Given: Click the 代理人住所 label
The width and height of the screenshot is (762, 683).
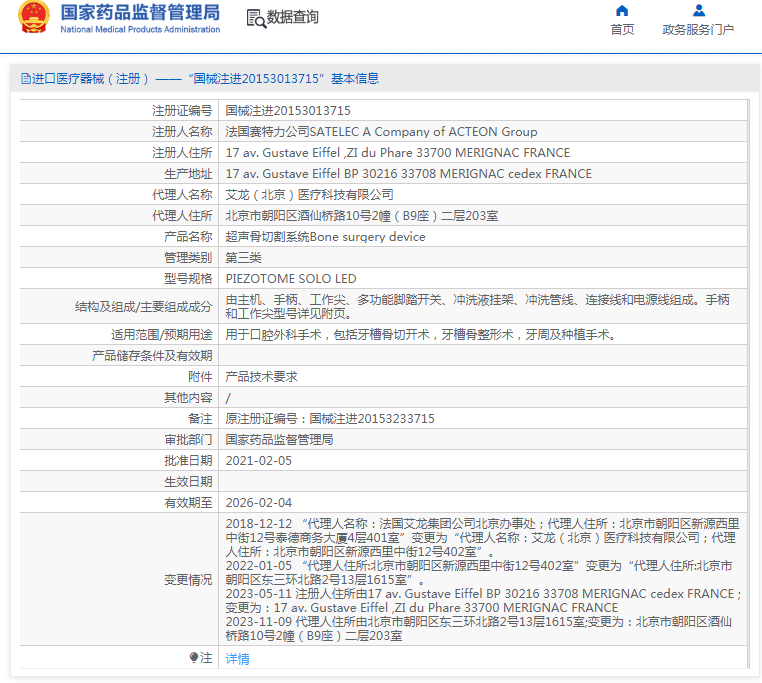Looking at the screenshot, I should click(x=182, y=216).
